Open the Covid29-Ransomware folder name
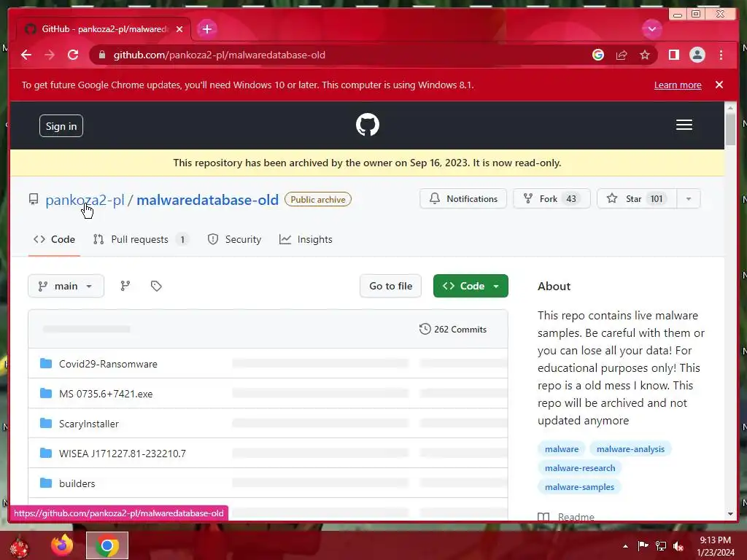Image resolution: width=747 pixels, height=560 pixels. pos(108,364)
